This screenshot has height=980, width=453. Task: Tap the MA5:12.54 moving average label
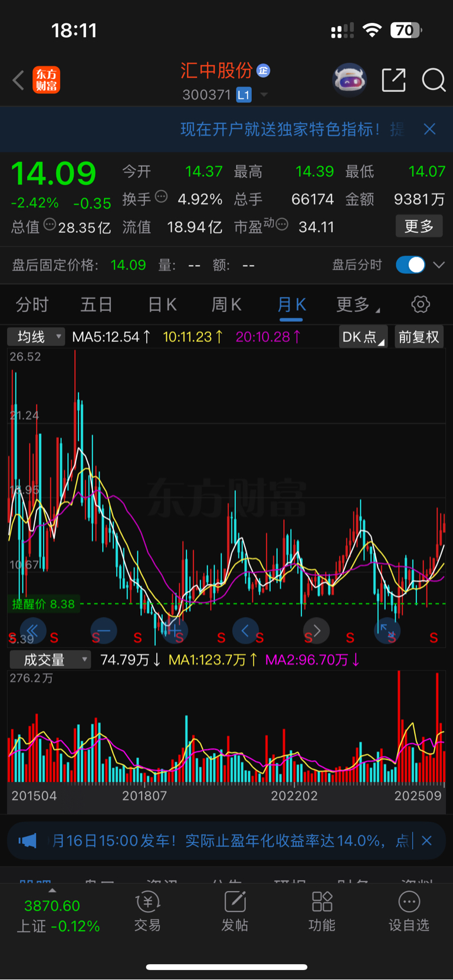point(111,337)
